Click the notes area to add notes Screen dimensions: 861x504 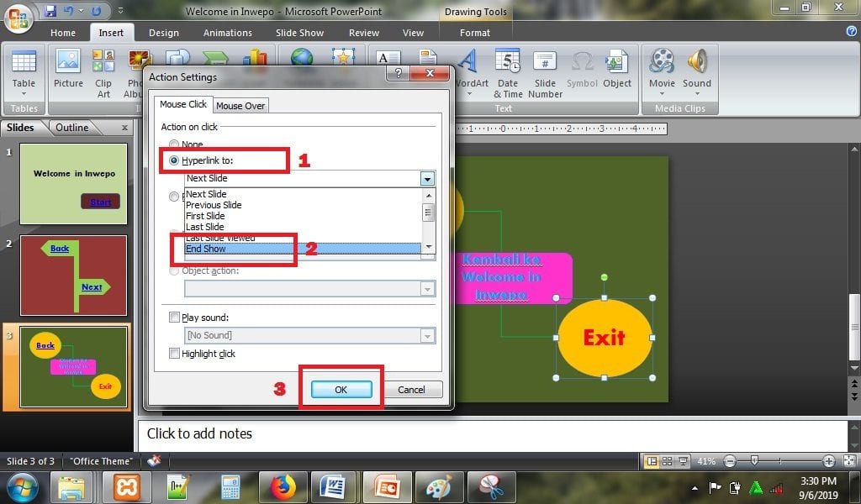coord(492,435)
